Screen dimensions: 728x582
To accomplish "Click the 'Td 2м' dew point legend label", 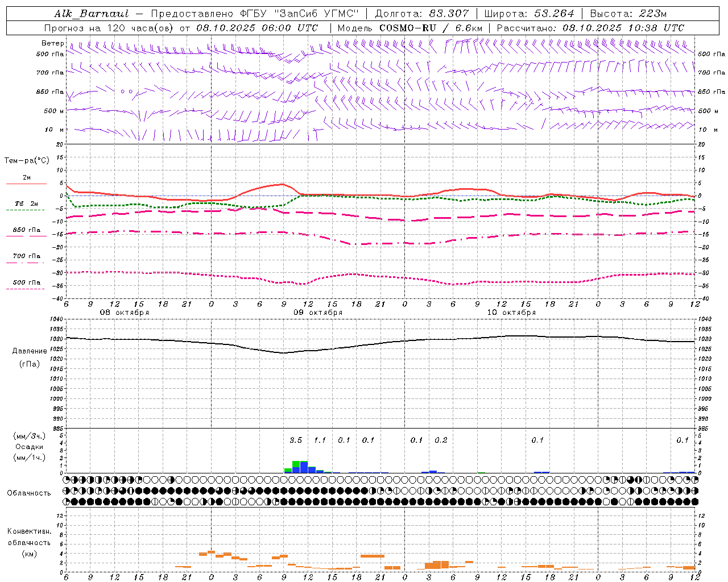I will pos(26,203).
